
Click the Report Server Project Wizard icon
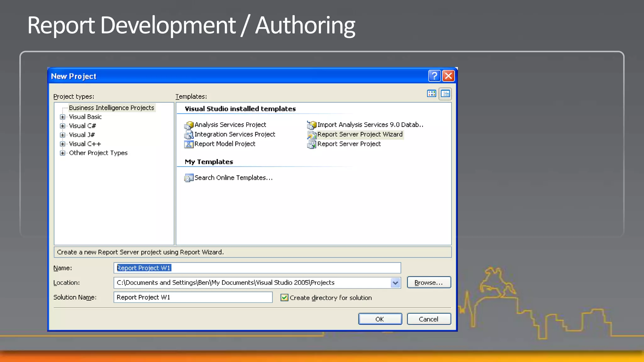tap(312, 135)
